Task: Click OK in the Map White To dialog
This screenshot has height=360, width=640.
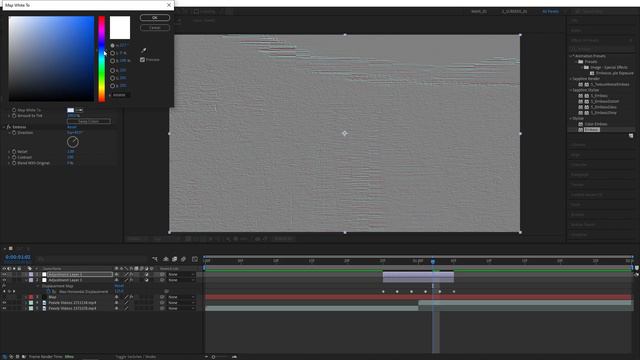Action: coord(155,18)
